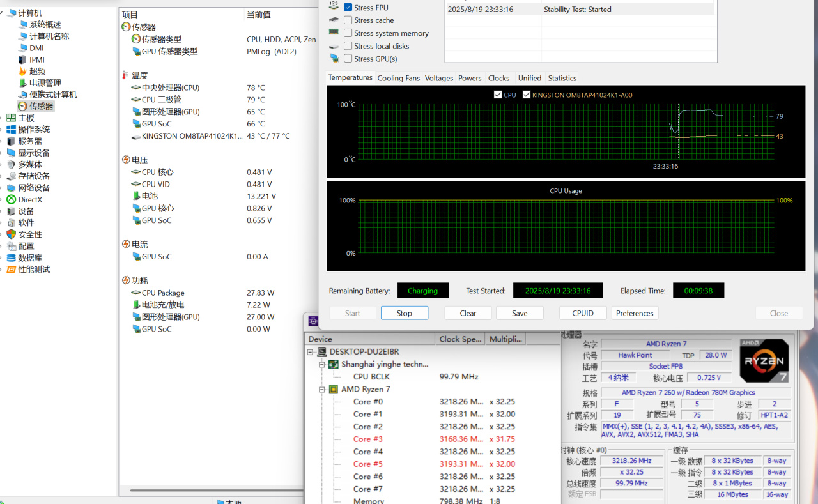The image size is (818, 504).
Task: Select the CPU 二极管 row
Action: [x=217, y=100]
